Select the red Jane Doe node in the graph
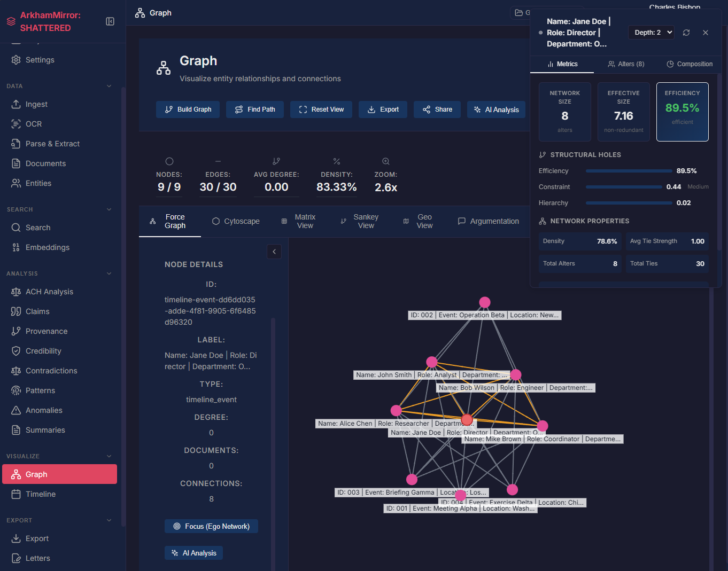728x571 pixels. coord(467,420)
